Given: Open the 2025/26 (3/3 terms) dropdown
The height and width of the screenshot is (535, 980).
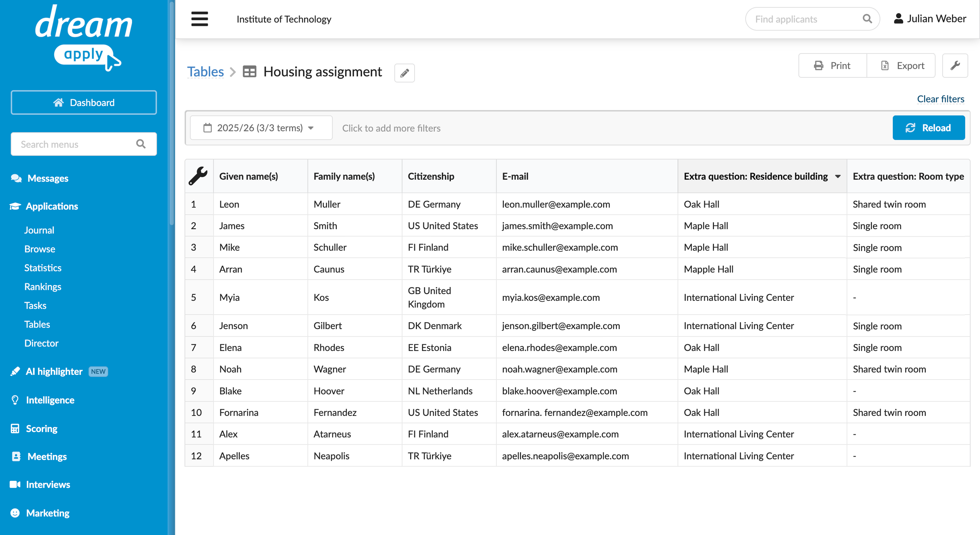Looking at the screenshot, I should 261,128.
